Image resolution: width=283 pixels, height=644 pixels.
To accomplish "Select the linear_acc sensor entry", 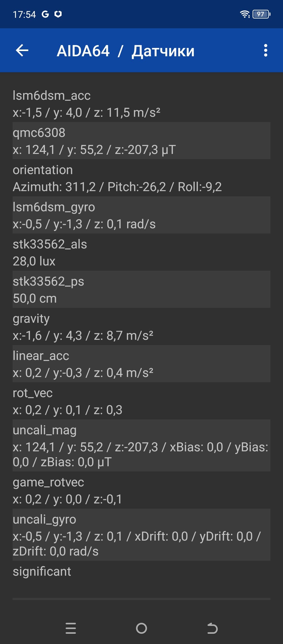I will coord(141,364).
